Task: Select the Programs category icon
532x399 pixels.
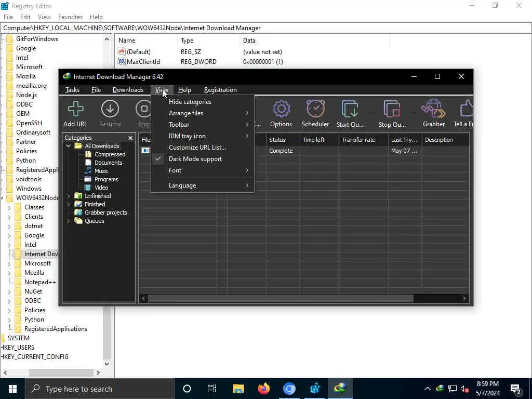Action: [x=88, y=179]
